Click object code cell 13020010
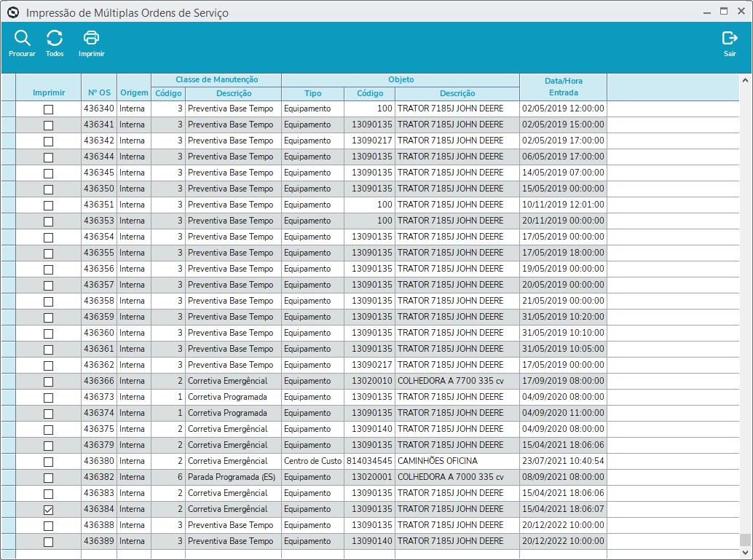The width and height of the screenshot is (753, 560). pyautogui.click(x=370, y=381)
